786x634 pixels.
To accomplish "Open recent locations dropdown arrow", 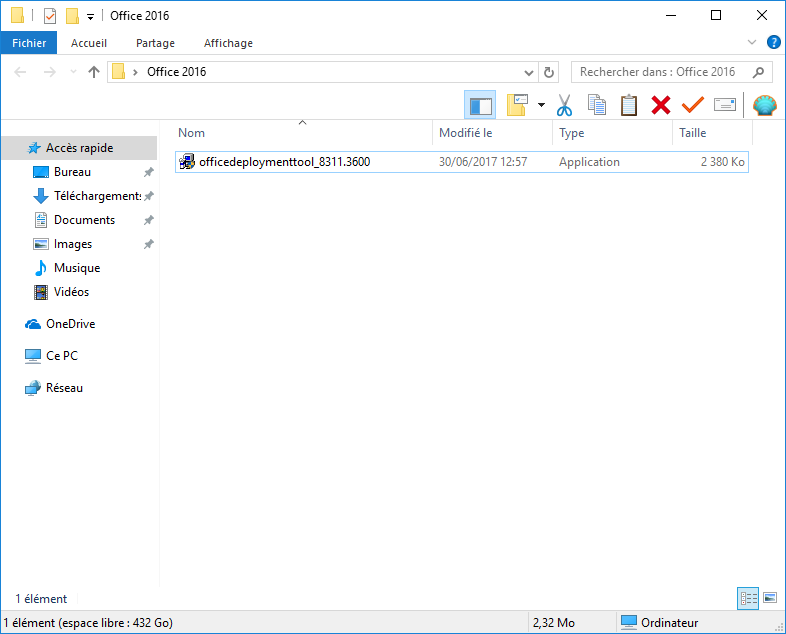I will click(73, 72).
